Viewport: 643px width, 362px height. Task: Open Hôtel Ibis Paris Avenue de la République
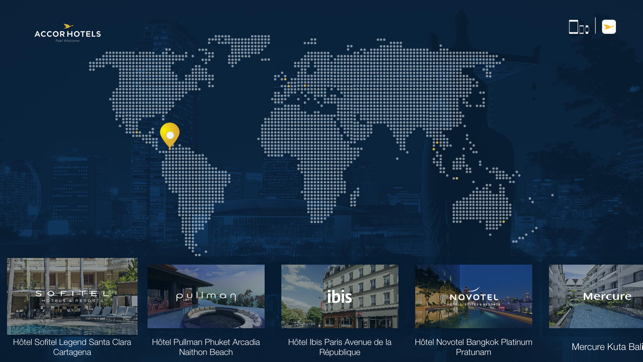click(x=340, y=347)
